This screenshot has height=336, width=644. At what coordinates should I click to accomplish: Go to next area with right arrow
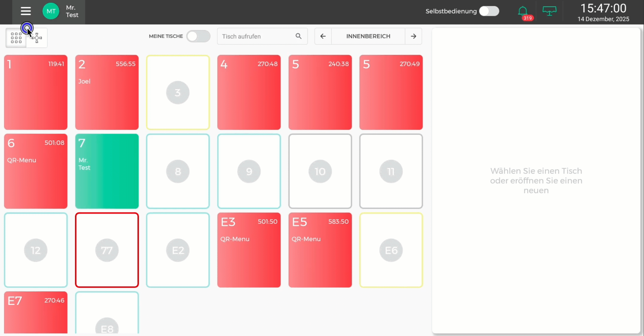coord(414,36)
